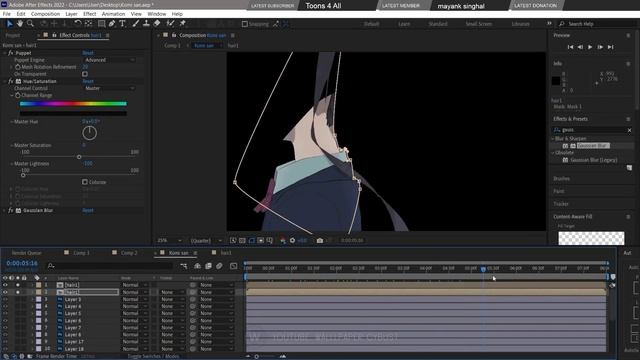Jump to the last frame in Preview

[x=611, y=47]
